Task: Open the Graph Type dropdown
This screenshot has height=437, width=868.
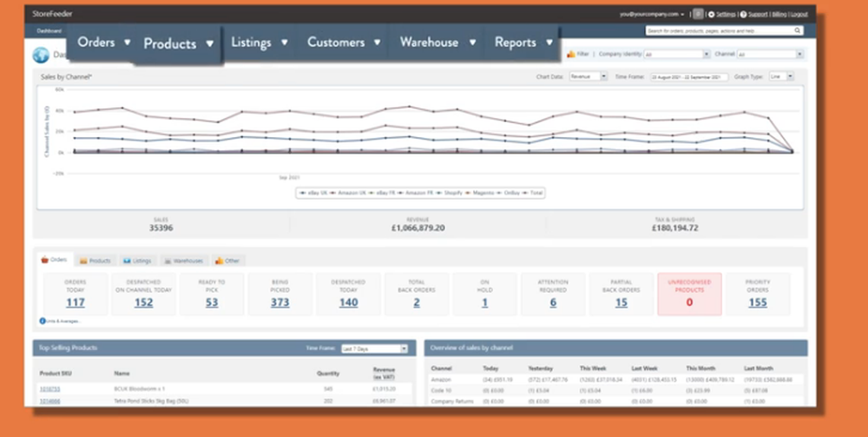Action: 782,77
